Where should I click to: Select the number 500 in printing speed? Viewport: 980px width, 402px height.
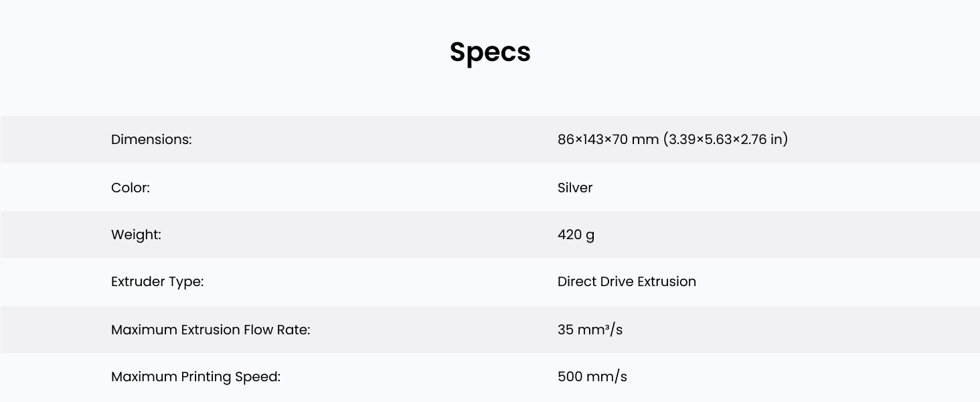coord(570,377)
